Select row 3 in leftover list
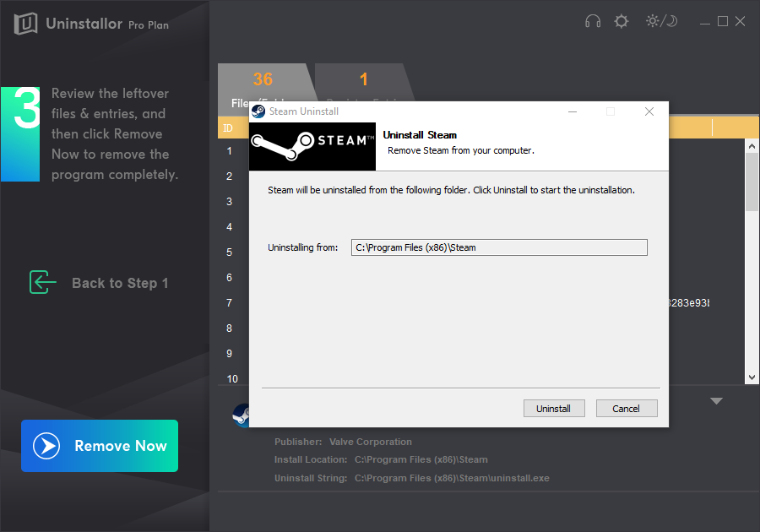 click(x=229, y=202)
